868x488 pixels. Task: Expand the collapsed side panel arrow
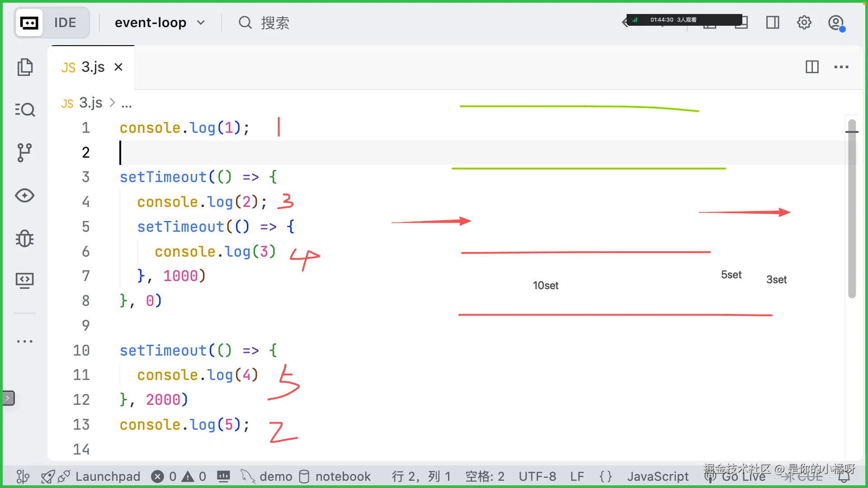click(8, 398)
